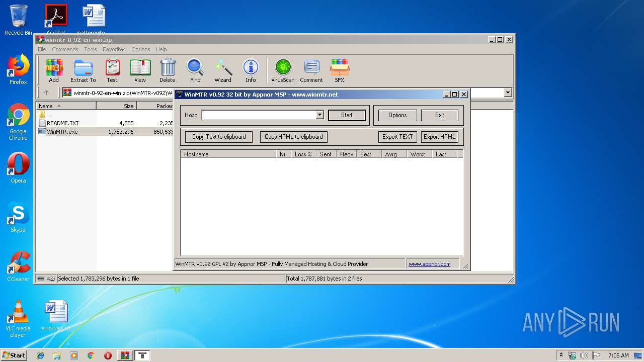Click the Loss % column header
The image size is (644, 362).
click(303, 154)
